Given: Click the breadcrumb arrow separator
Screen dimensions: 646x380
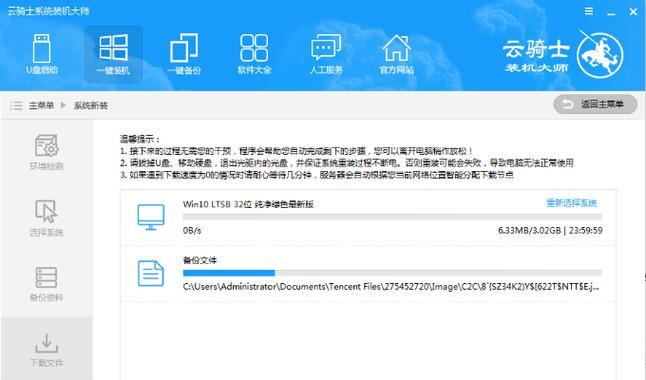Looking at the screenshot, I should pos(63,105).
